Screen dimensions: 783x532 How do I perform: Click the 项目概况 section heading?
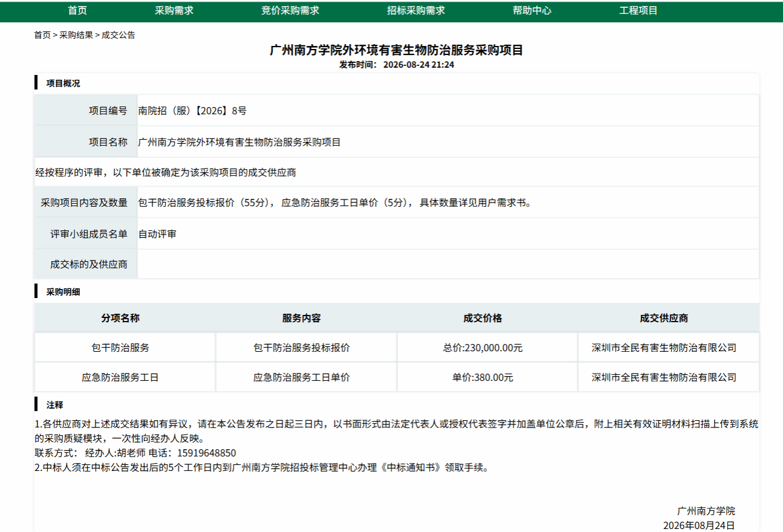coord(63,83)
